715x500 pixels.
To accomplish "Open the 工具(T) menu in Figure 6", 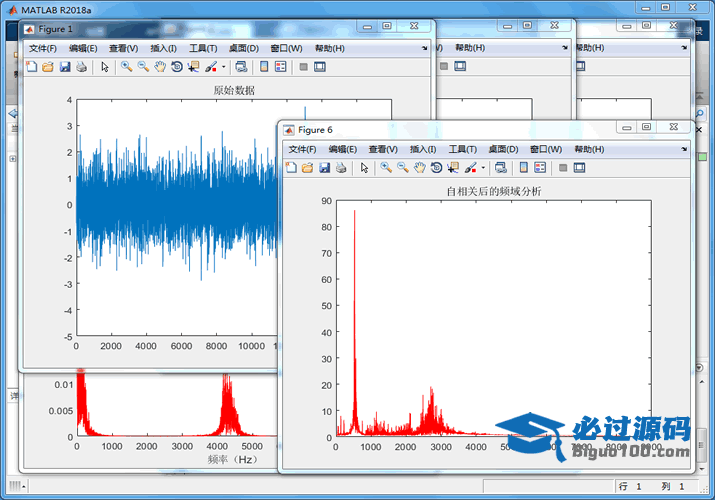I will [x=463, y=149].
